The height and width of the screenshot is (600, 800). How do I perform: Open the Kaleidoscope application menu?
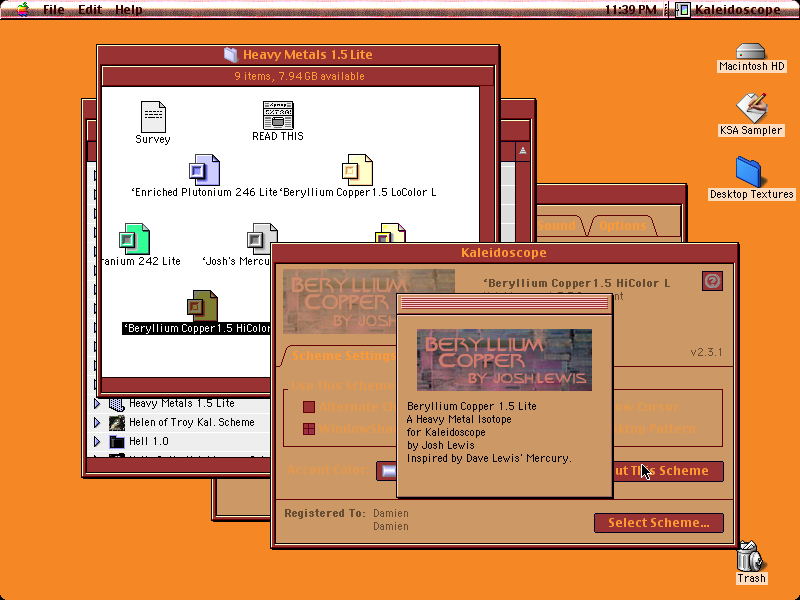click(x=728, y=9)
